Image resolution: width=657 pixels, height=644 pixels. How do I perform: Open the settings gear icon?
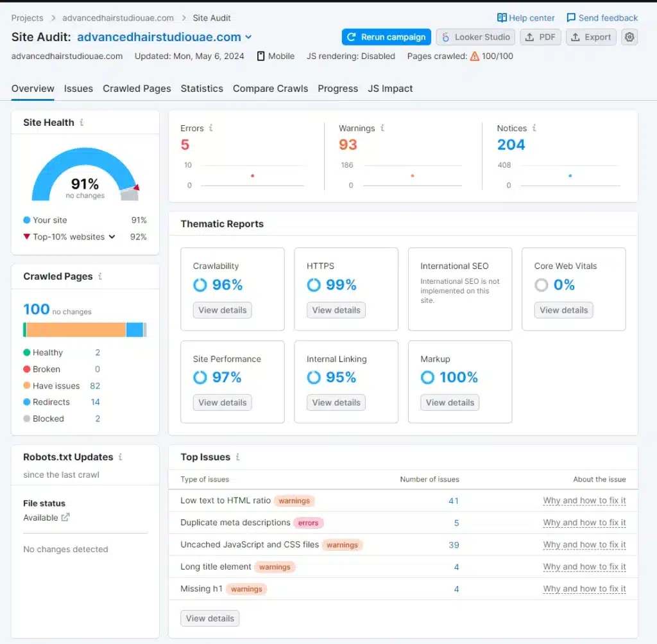tap(629, 37)
